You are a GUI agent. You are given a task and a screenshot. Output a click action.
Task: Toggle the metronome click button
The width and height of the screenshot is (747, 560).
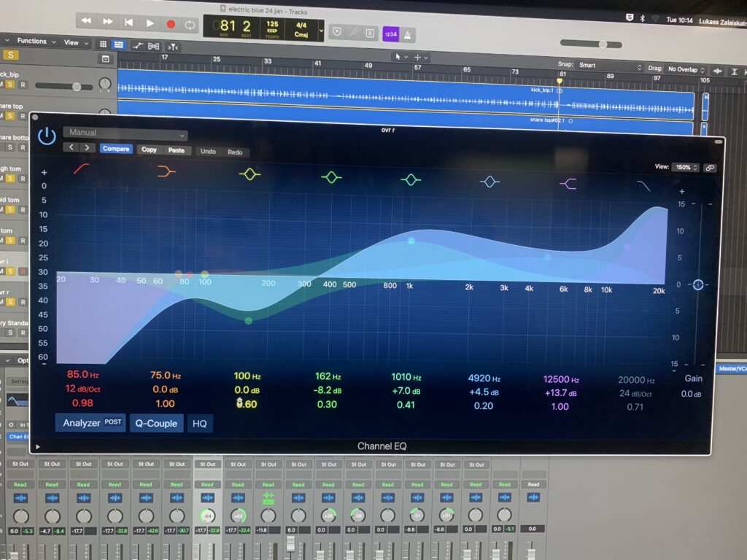408,35
